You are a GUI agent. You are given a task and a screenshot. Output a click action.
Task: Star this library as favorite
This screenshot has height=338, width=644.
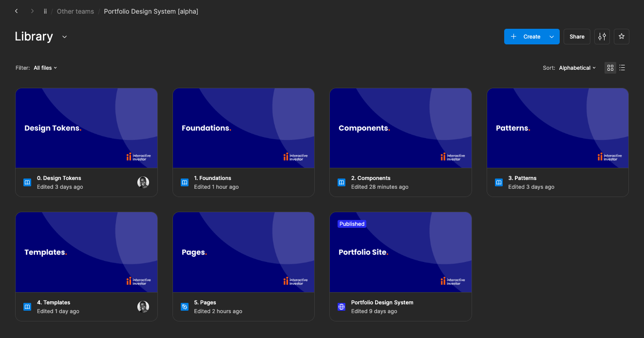622,37
